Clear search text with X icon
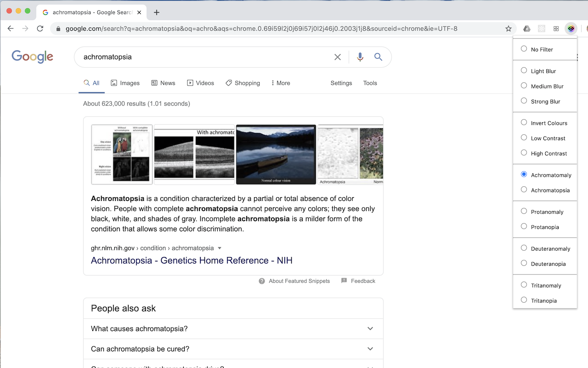588x368 pixels. coord(338,57)
